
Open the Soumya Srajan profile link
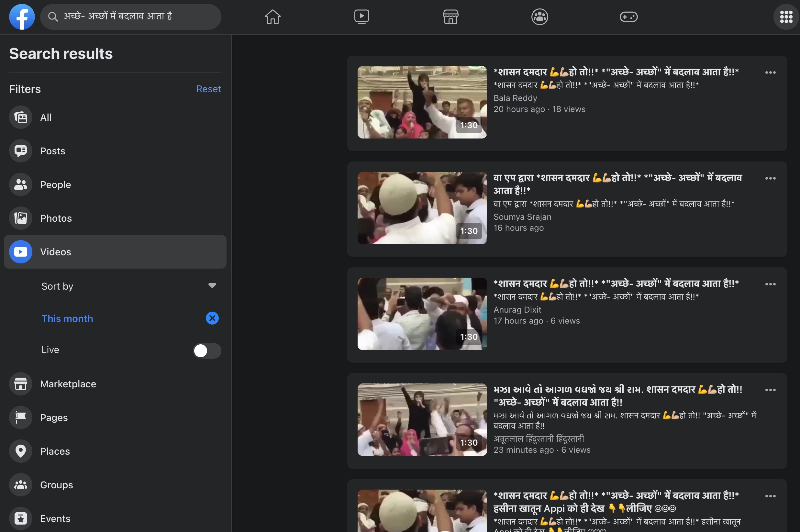522,217
